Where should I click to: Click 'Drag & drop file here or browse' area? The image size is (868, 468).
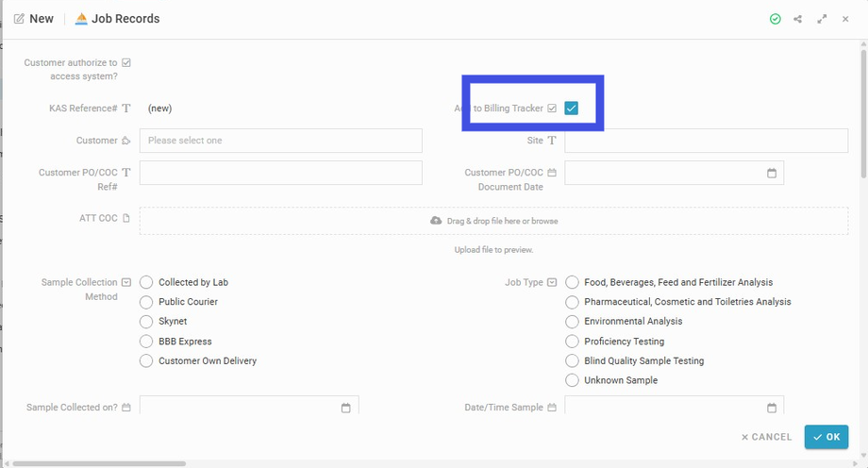493,221
